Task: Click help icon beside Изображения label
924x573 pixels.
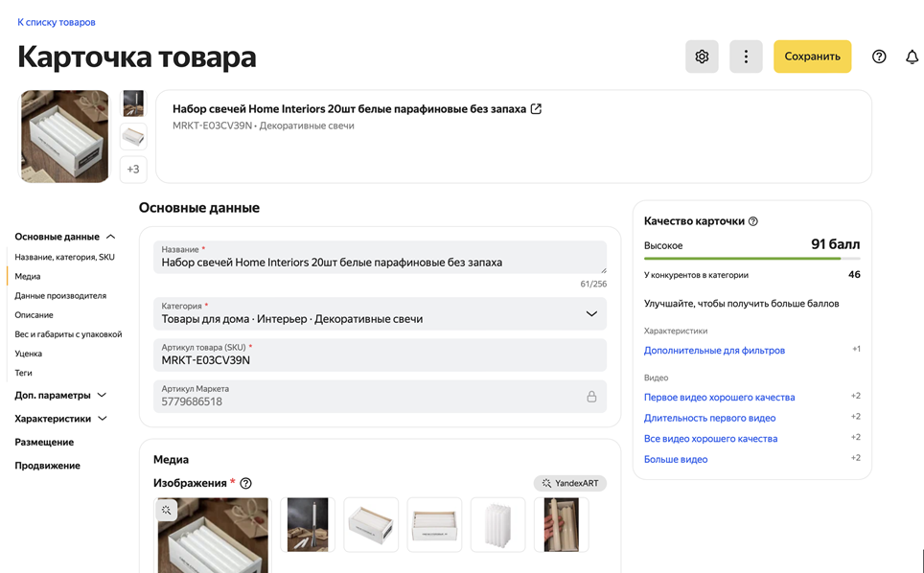Action: 246,484
